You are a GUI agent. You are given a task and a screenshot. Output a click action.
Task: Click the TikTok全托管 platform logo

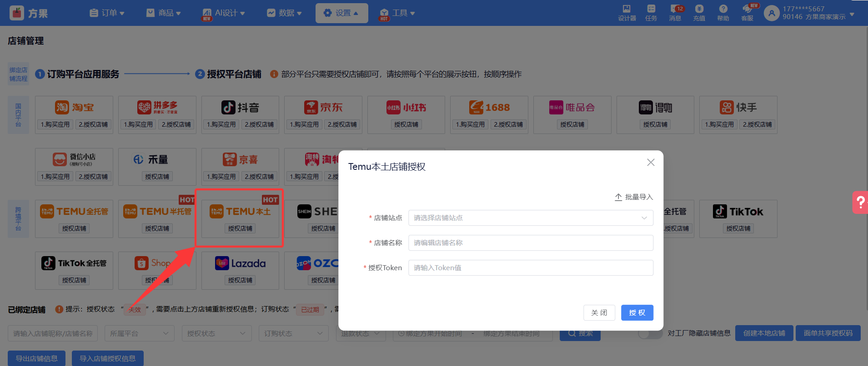pos(74,263)
